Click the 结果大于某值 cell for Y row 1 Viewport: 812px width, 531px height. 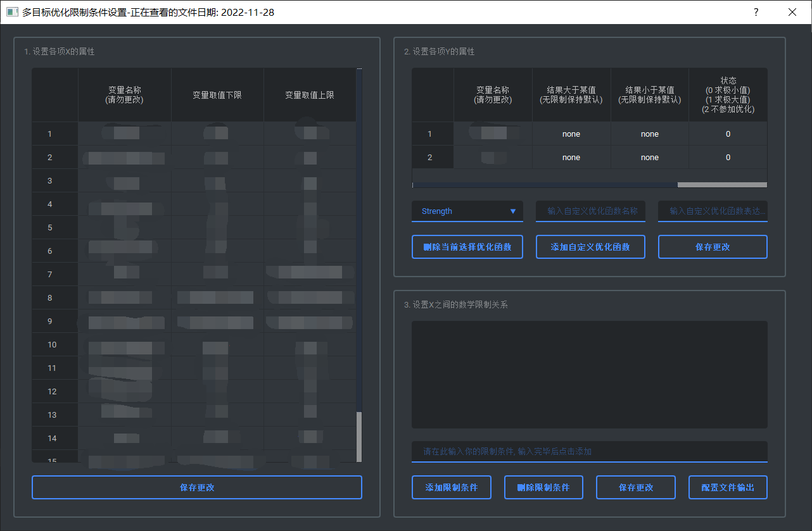[x=571, y=134]
